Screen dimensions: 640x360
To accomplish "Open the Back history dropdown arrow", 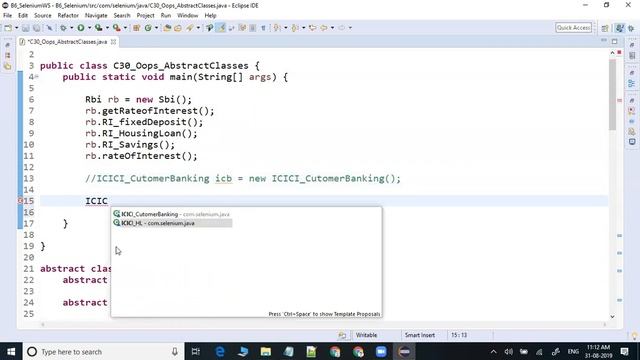I will (332, 28).
